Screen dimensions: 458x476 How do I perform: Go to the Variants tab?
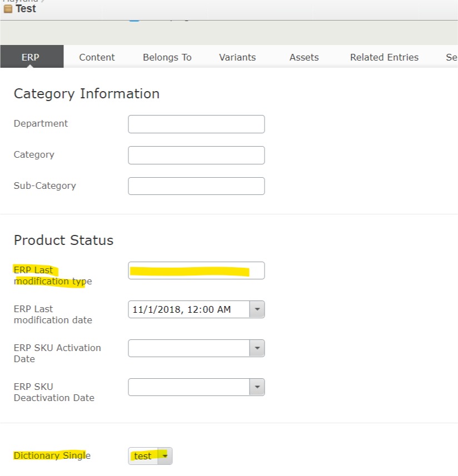point(237,57)
